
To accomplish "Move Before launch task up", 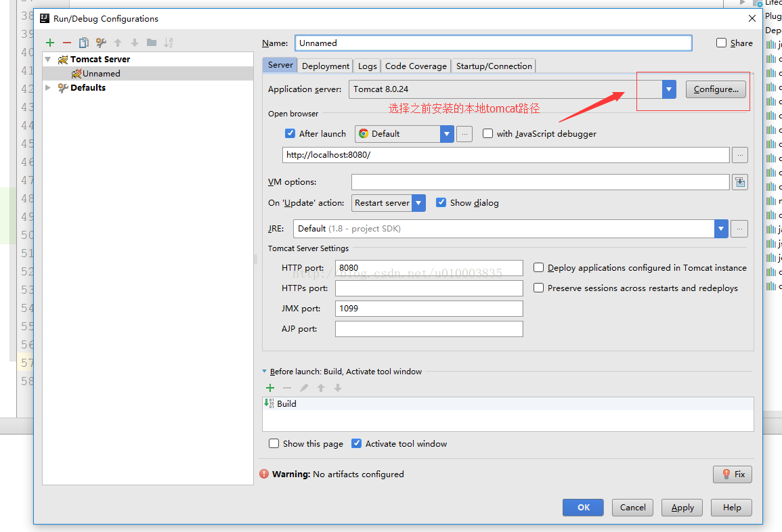I will point(321,388).
